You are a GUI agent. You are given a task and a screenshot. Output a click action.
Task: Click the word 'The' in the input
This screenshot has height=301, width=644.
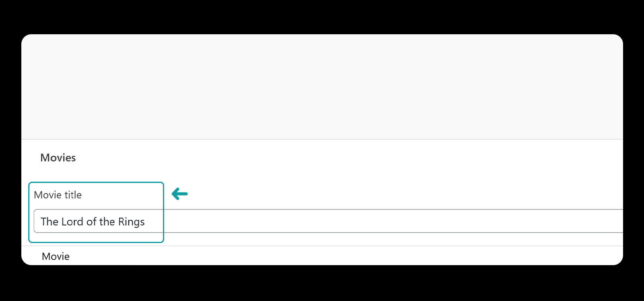(x=50, y=222)
